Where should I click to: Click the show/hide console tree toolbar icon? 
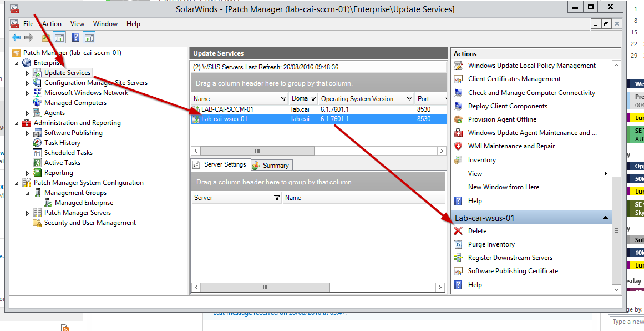59,37
